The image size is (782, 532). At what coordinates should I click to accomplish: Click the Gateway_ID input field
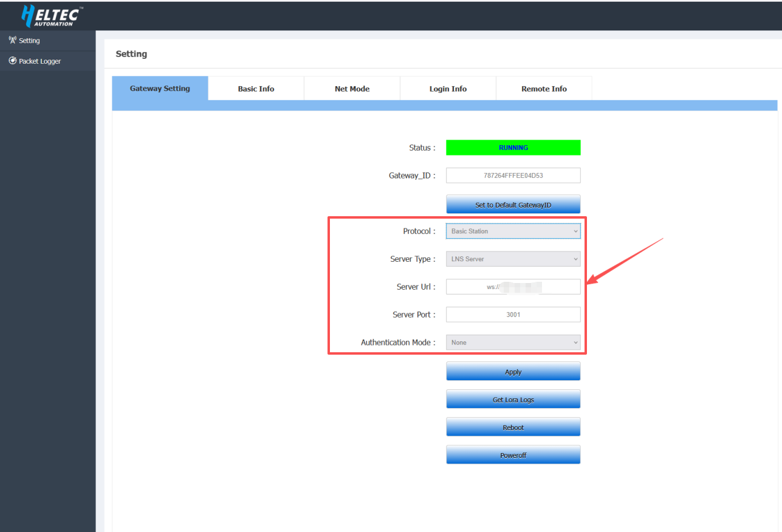click(513, 176)
